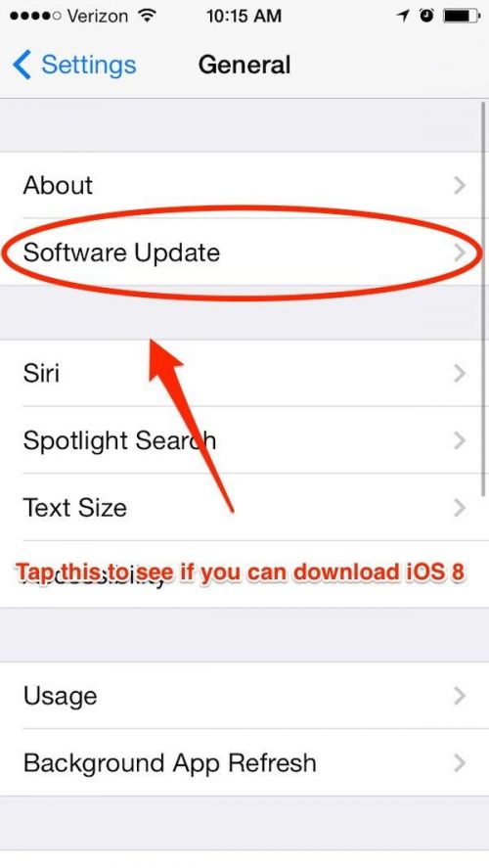Open Siri settings
This screenshot has height=868, width=489.
pyautogui.click(x=244, y=373)
